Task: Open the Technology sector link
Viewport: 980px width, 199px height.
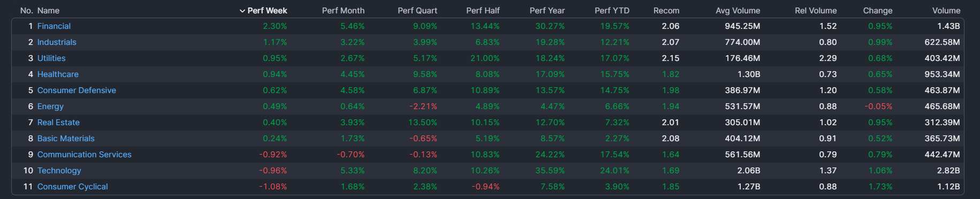Action: (59, 171)
